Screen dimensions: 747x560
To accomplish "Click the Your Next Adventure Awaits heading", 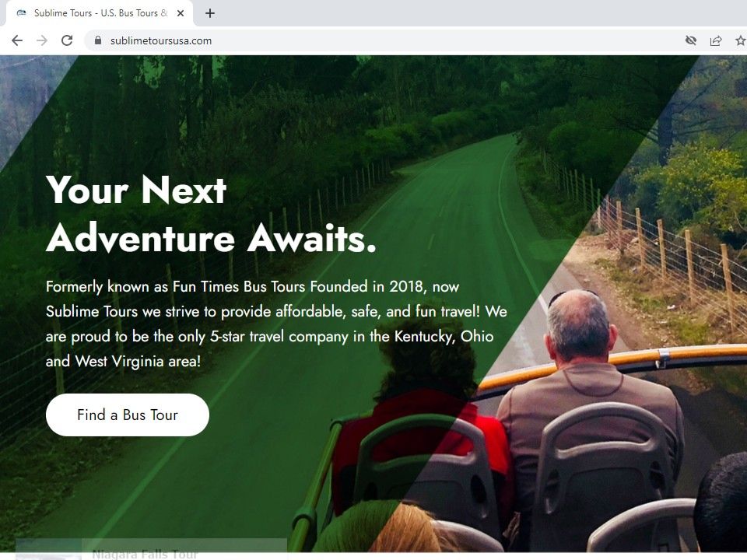I will click(211, 214).
